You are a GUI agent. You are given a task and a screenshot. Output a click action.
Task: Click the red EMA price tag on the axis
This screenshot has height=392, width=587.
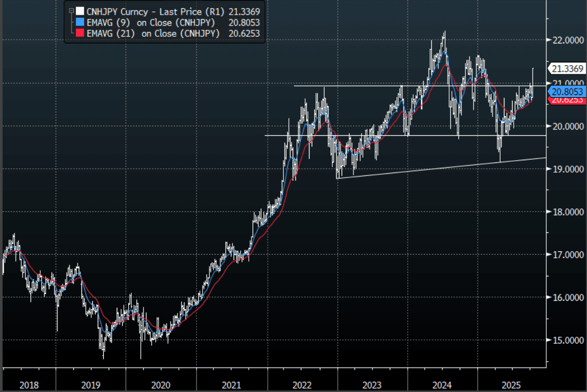(x=567, y=100)
